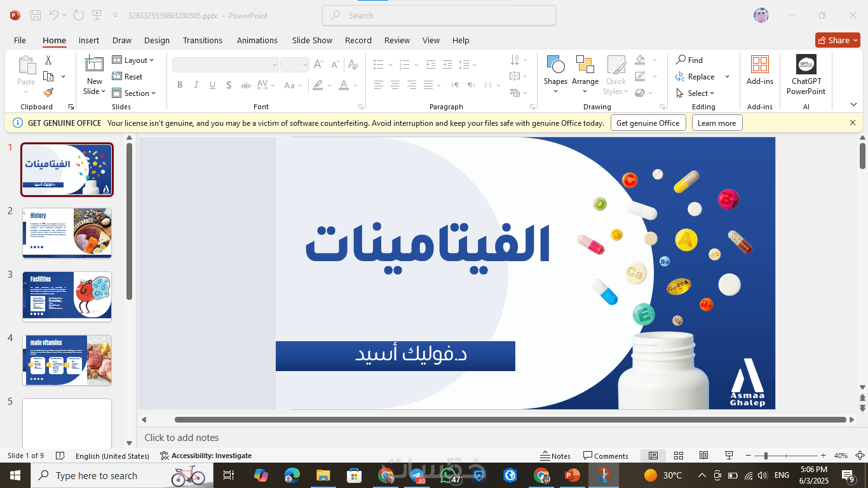Toggle Text Shadow
Viewport: 868px width, 488px height.
[229, 85]
